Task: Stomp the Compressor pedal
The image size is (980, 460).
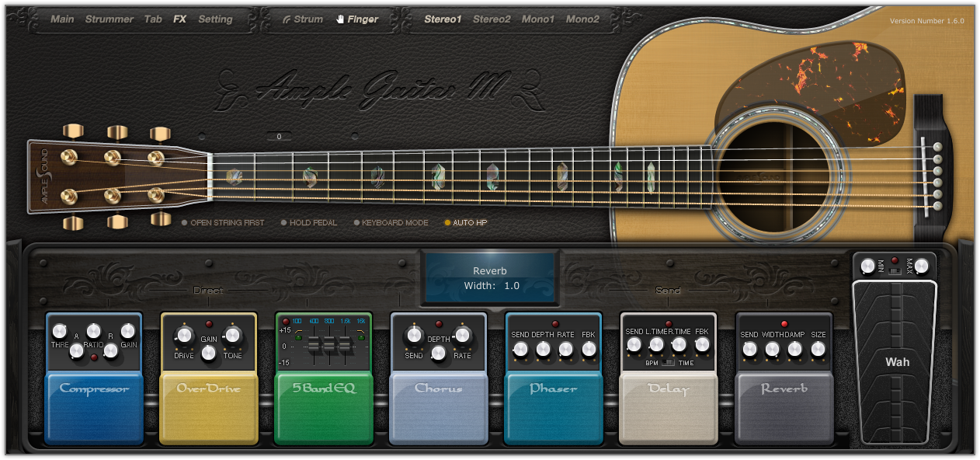Action: click(x=94, y=408)
